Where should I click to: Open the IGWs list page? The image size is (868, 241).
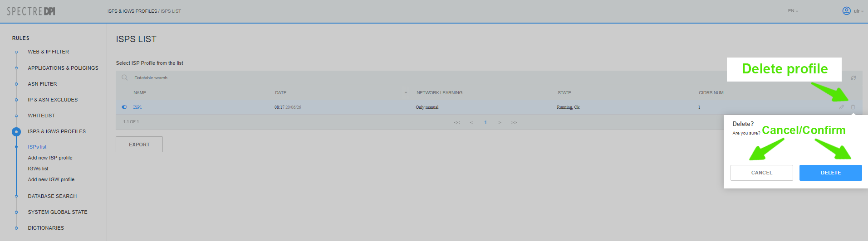pyautogui.click(x=38, y=169)
